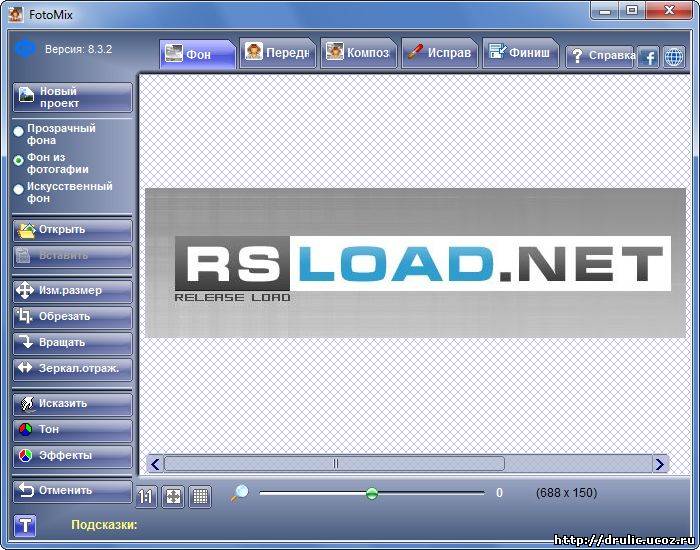
Task: Click the Тон button
Action: (x=73, y=429)
